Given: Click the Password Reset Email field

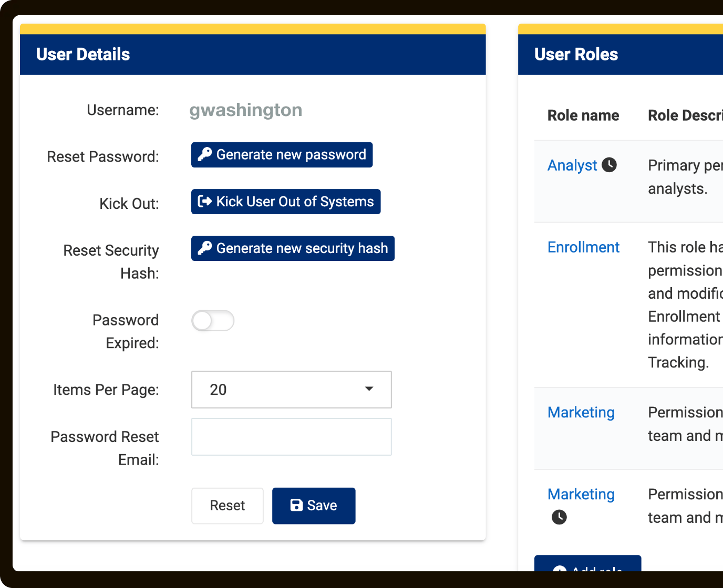Looking at the screenshot, I should coord(291,437).
